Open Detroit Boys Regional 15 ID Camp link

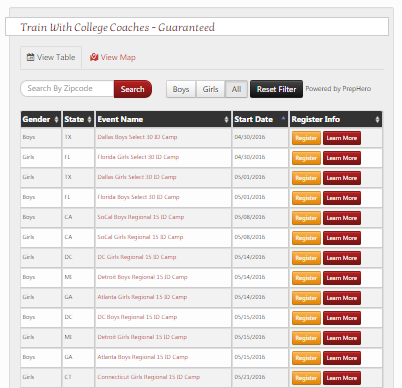(142, 277)
